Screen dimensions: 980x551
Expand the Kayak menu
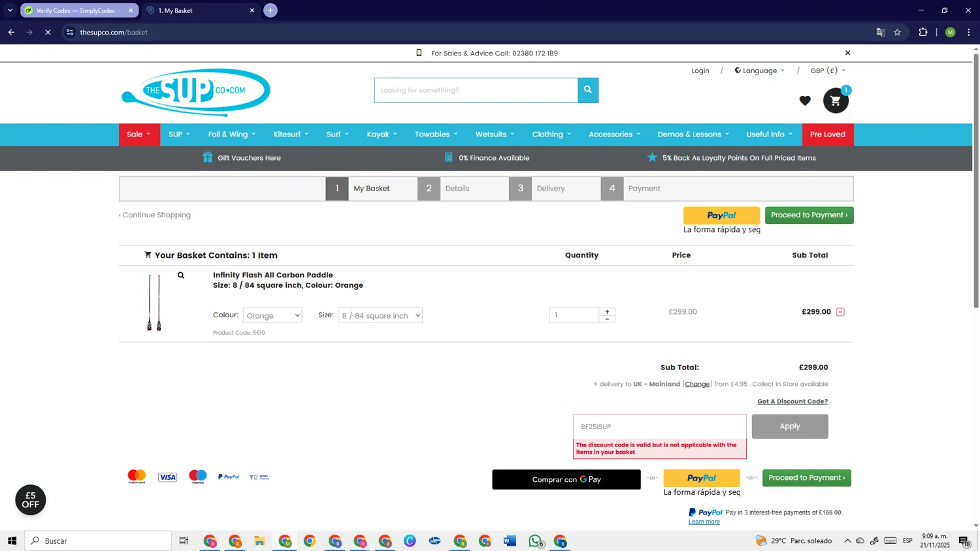382,134
